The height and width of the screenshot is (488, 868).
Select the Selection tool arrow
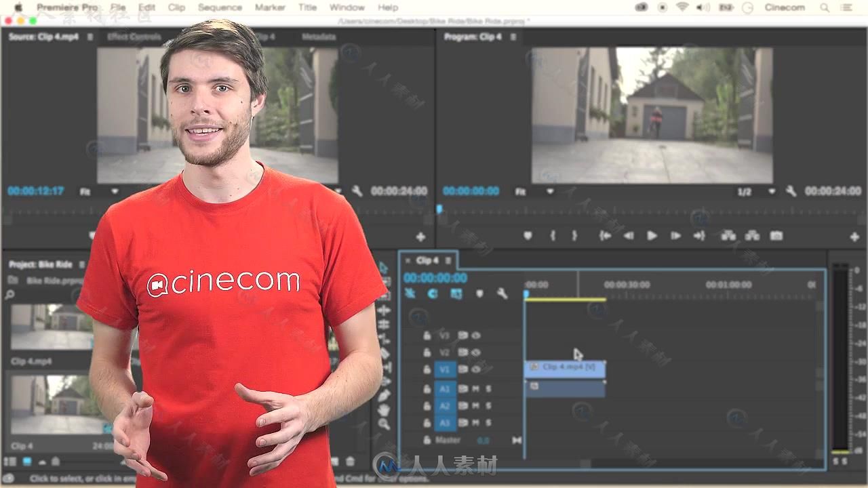384,267
